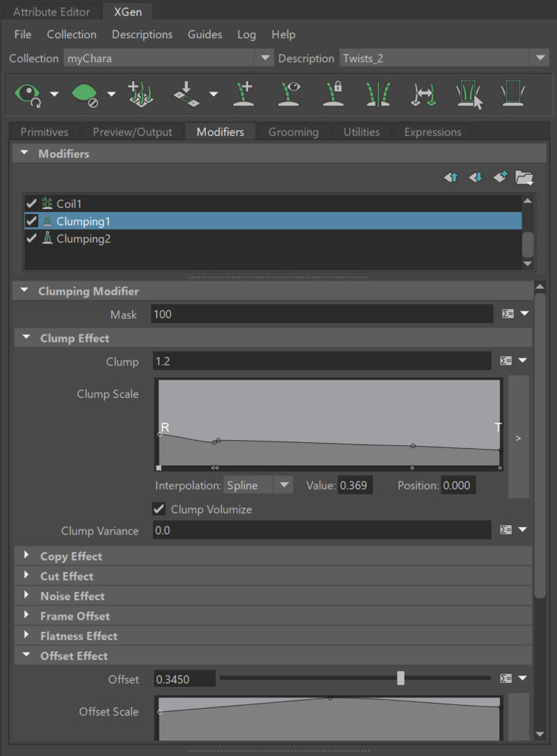The width and height of the screenshot is (557, 756).
Task: Select the Add or Move Guides tool
Action: click(x=243, y=94)
